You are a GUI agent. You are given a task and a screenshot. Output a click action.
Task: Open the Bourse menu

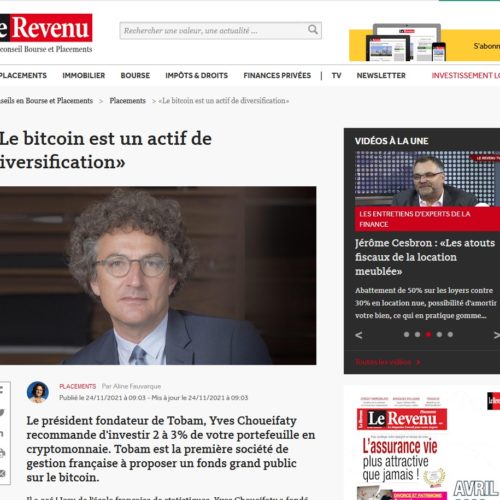[x=135, y=76]
